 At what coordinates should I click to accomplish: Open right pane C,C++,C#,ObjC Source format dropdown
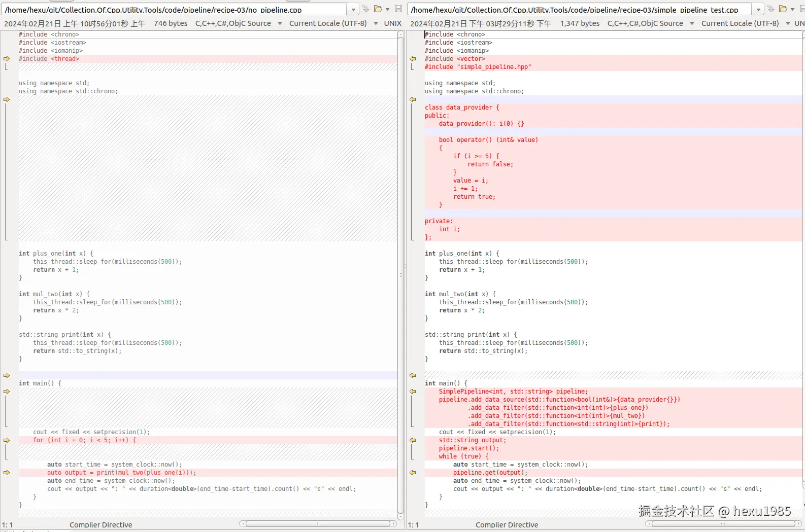click(651, 23)
